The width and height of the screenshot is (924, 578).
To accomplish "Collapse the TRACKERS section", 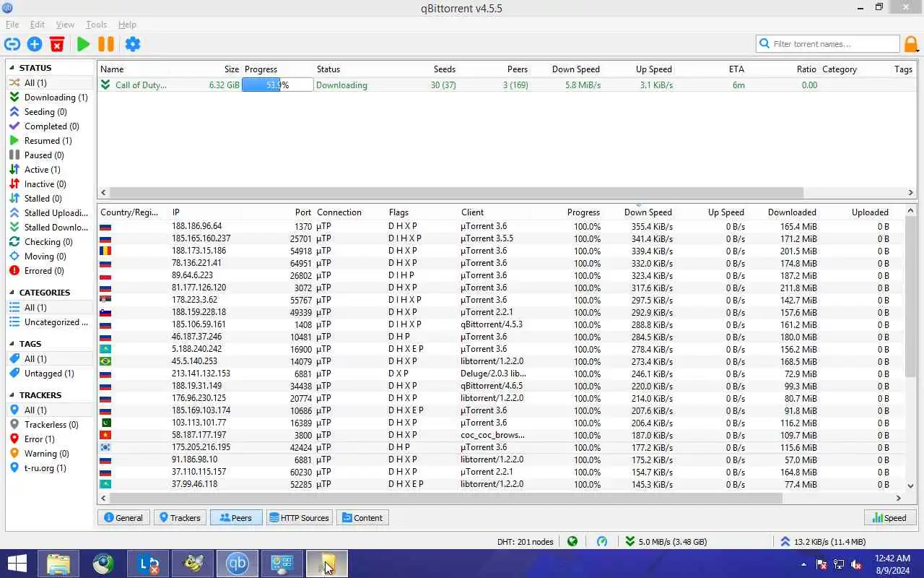I will 12,395.
